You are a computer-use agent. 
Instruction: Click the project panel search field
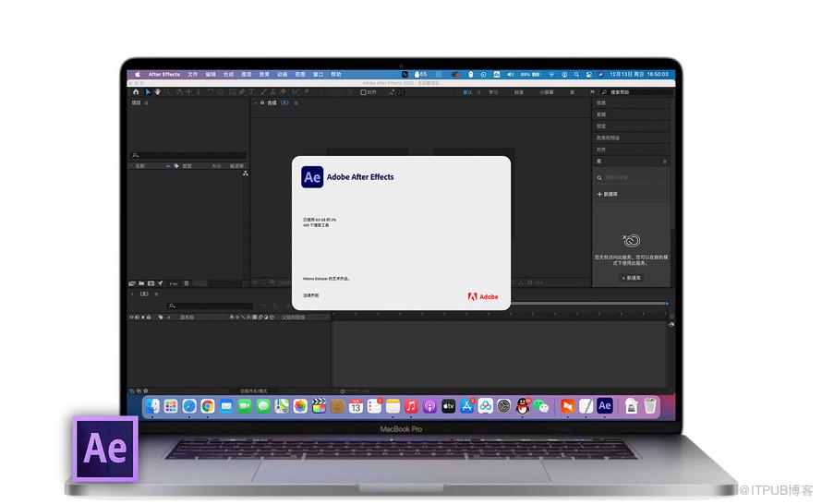(188, 156)
